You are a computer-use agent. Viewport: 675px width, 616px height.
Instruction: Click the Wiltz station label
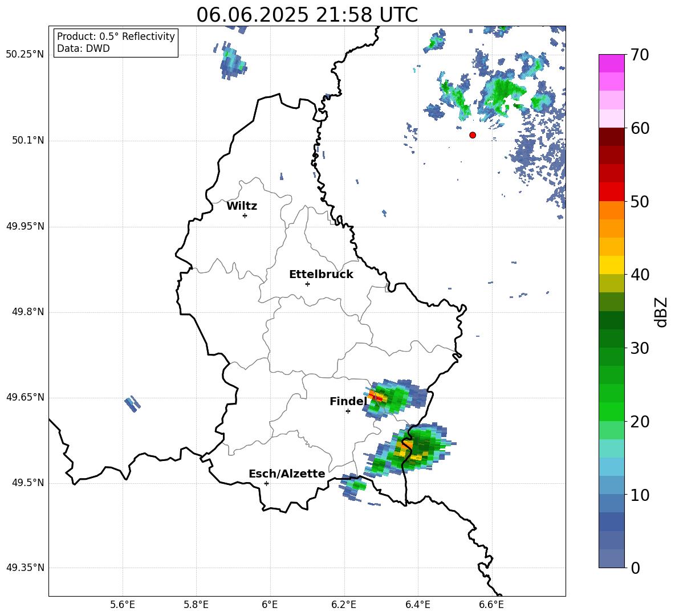click(x=242, y=206)
